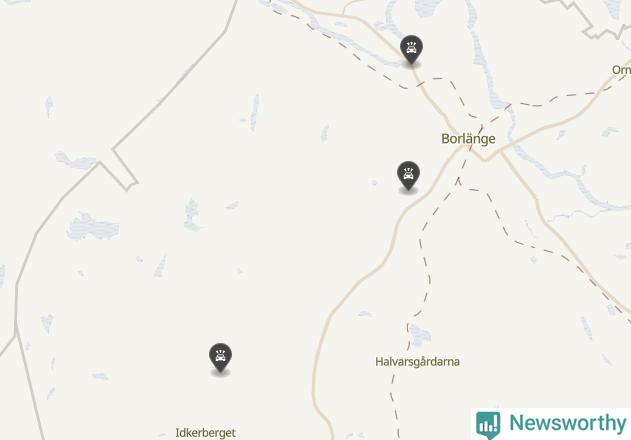Click the Newsworthy brand text
The image size is (631, 440).
click(x=567, y=423)
